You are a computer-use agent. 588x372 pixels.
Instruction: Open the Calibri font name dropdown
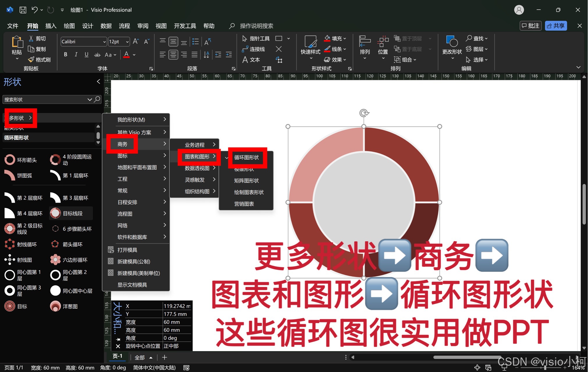(104, 42)
